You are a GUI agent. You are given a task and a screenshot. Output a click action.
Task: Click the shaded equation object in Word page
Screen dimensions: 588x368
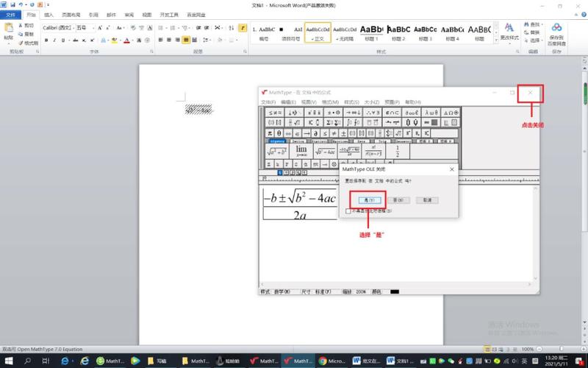198,109
